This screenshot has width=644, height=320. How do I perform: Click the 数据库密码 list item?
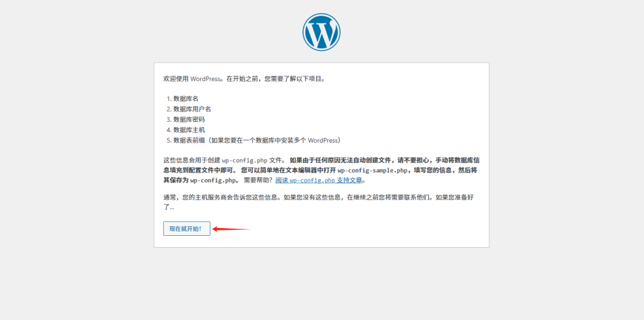tap(189, 119)
